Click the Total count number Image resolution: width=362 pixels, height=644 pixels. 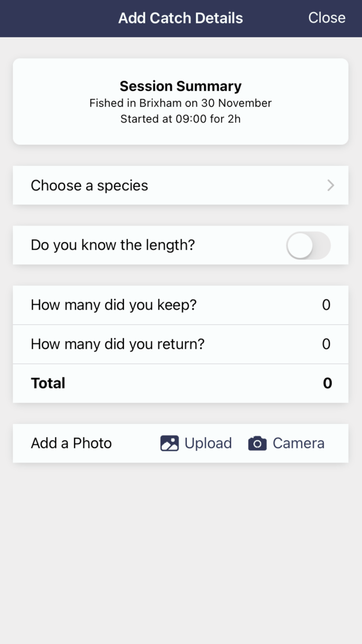click(x=327, y=383)
